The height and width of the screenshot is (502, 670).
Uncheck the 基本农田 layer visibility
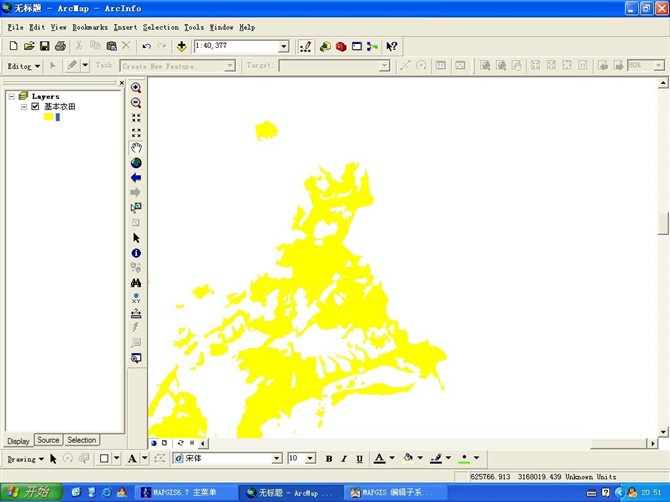point(35,106)
